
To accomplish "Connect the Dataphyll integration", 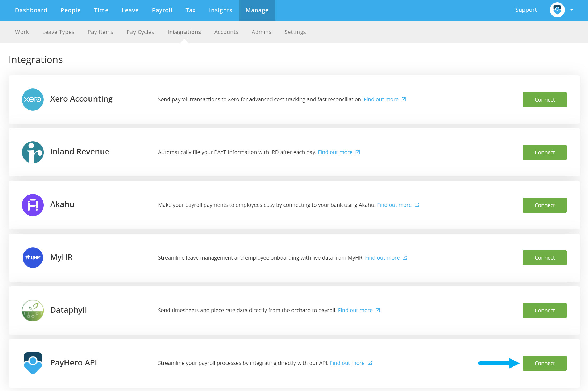I will [545, 311].
